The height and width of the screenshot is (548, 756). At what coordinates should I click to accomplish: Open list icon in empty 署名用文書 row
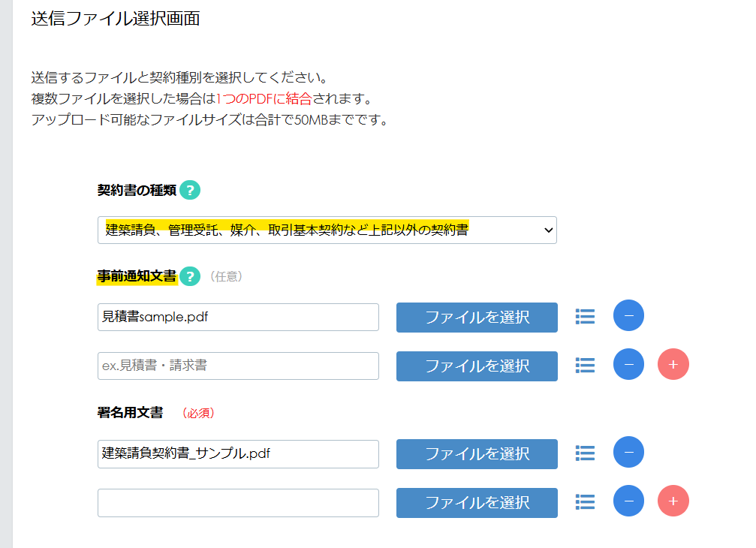tap(585, 502)
